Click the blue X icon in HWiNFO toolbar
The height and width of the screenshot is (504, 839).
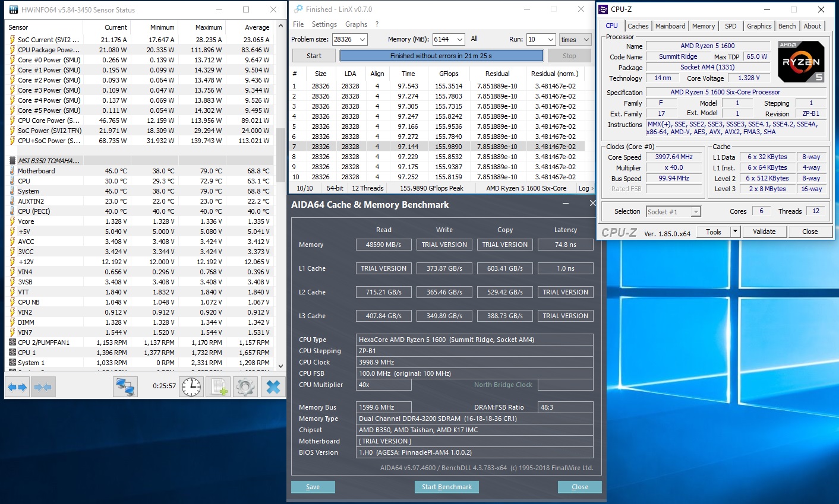(x=273, y=387)
